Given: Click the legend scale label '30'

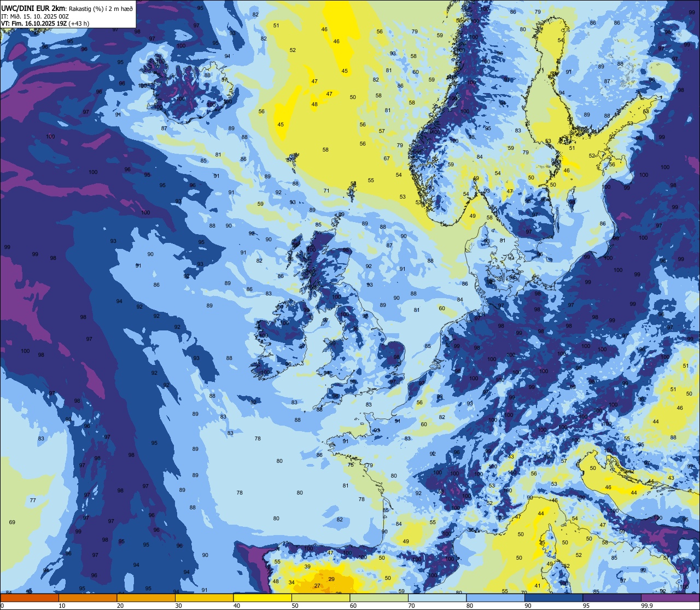Looking at the screenshot, I should (x=178, y=606).
